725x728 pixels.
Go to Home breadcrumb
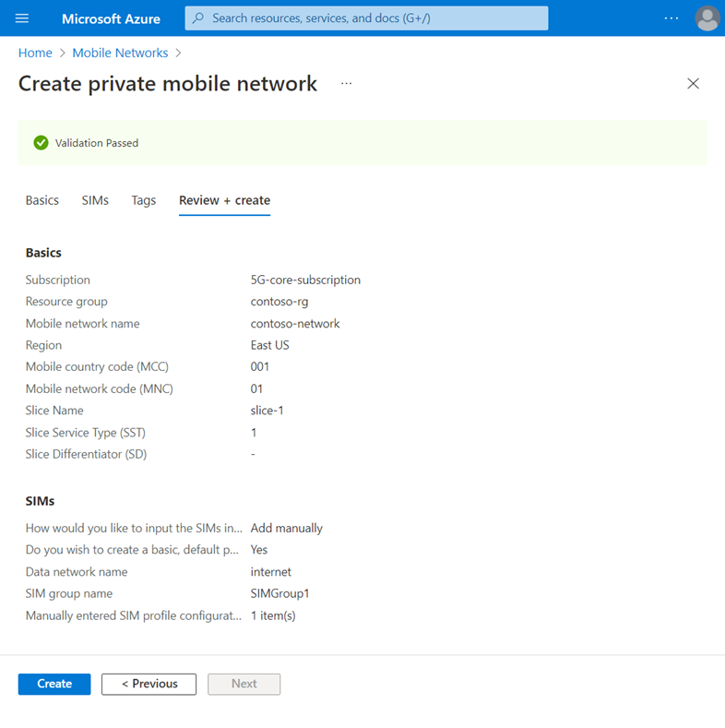(35, 53)
